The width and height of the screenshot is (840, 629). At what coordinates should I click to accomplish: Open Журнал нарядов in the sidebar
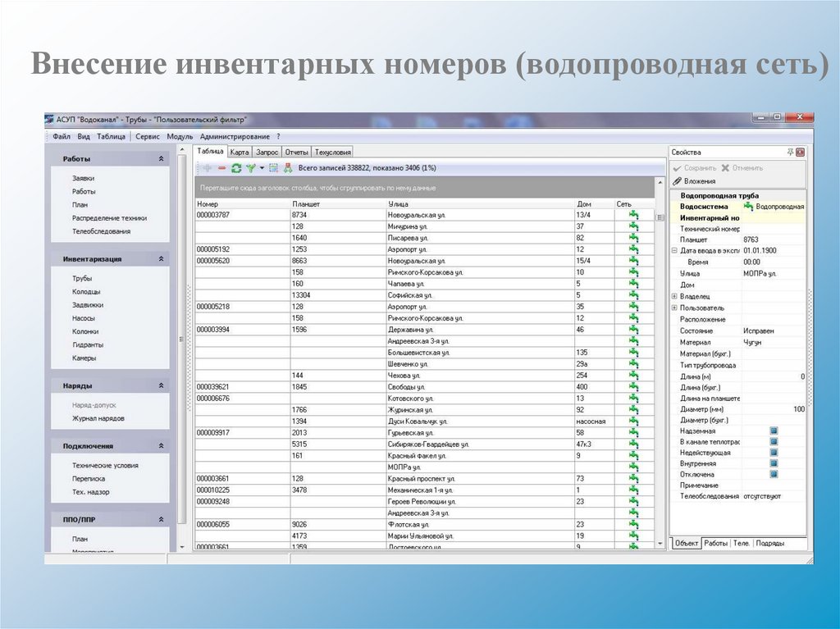point(98,418)
